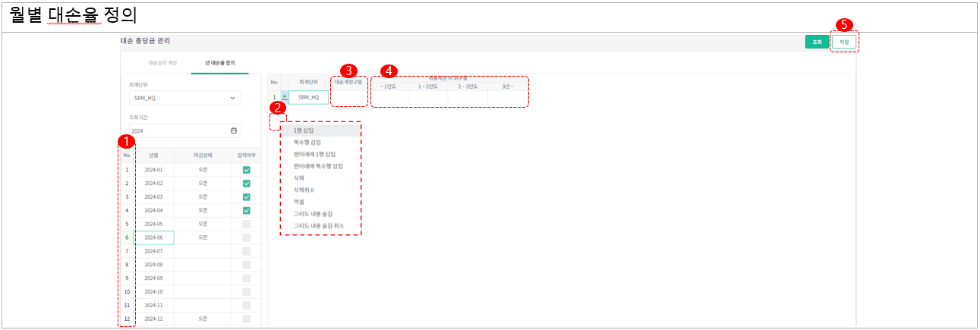Screen dimensions: 980x330
Task: Click red annotation marker number 3
Action: coord(348,70)
